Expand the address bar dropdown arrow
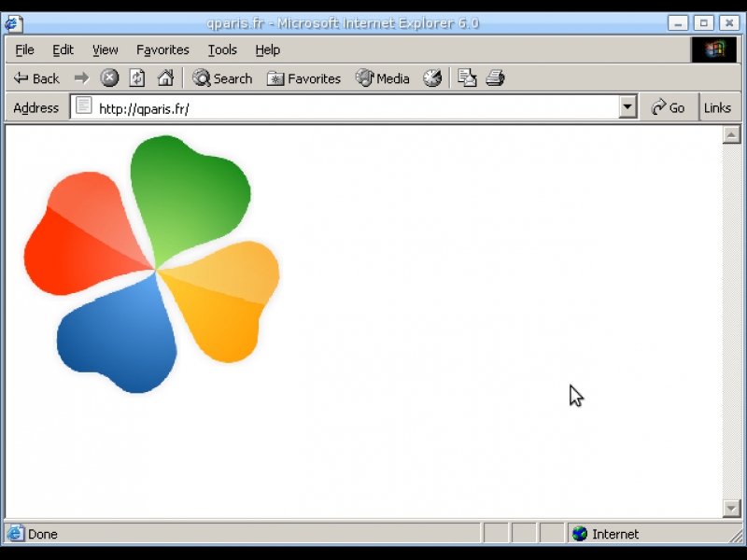The width and height of the screenshot is (747, 560). pos(627,107)
